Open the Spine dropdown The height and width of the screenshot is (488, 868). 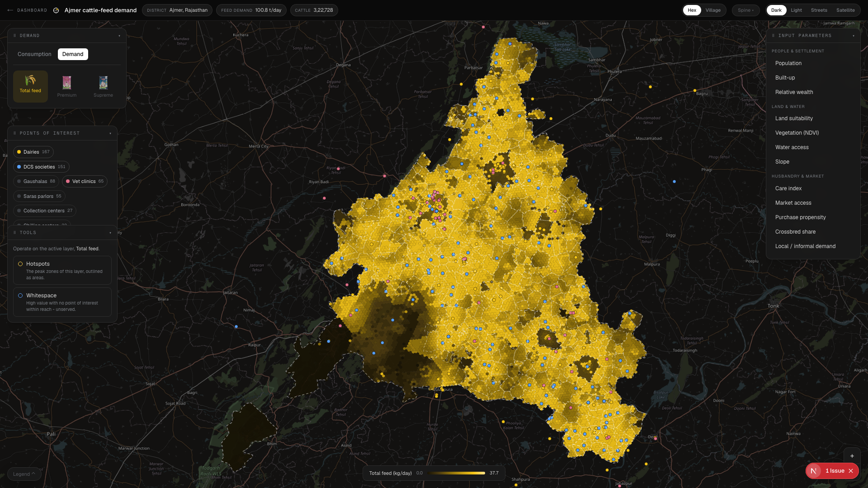[746, 10]
